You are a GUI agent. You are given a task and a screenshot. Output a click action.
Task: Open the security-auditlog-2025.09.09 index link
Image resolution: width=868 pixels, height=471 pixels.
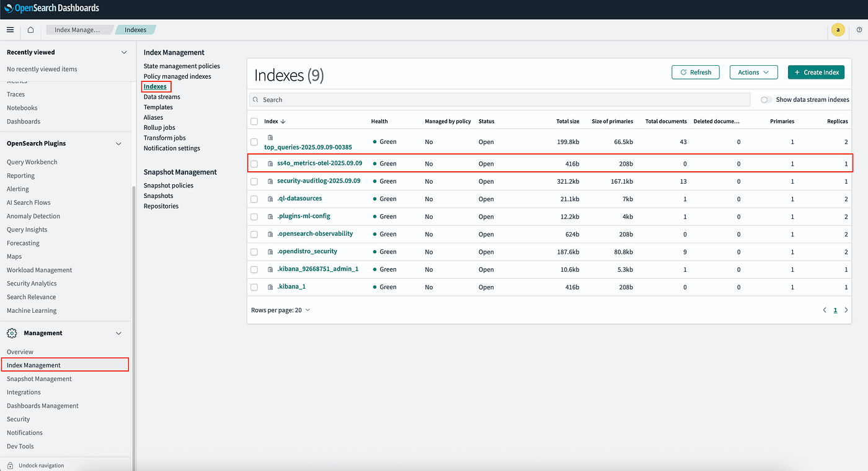point(319,181)
